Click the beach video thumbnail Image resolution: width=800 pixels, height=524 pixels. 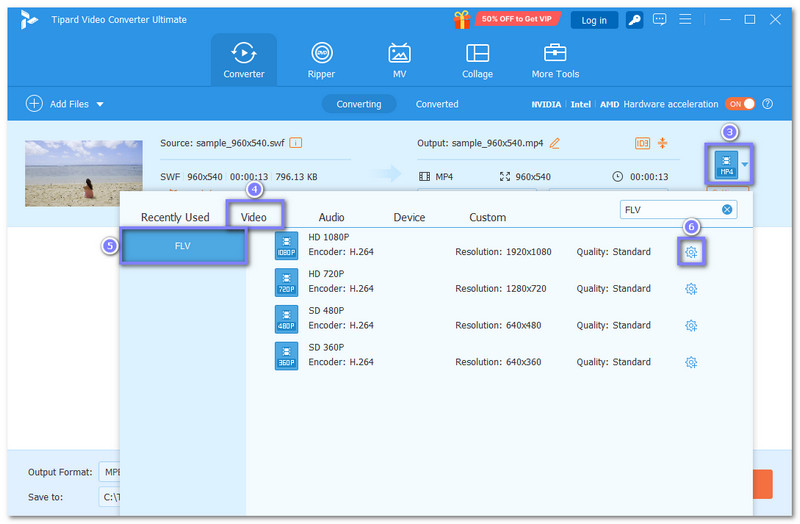(84, 173)
